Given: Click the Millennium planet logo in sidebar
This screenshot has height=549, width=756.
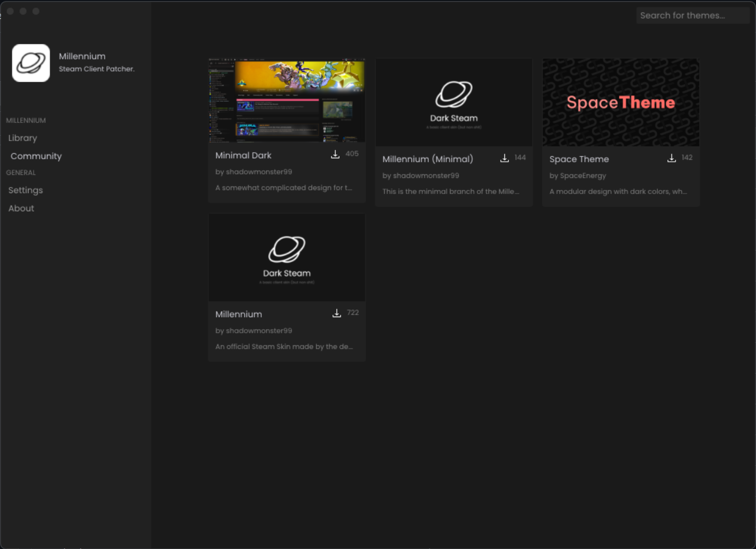Looking at the screenshot, I should 31,63.
